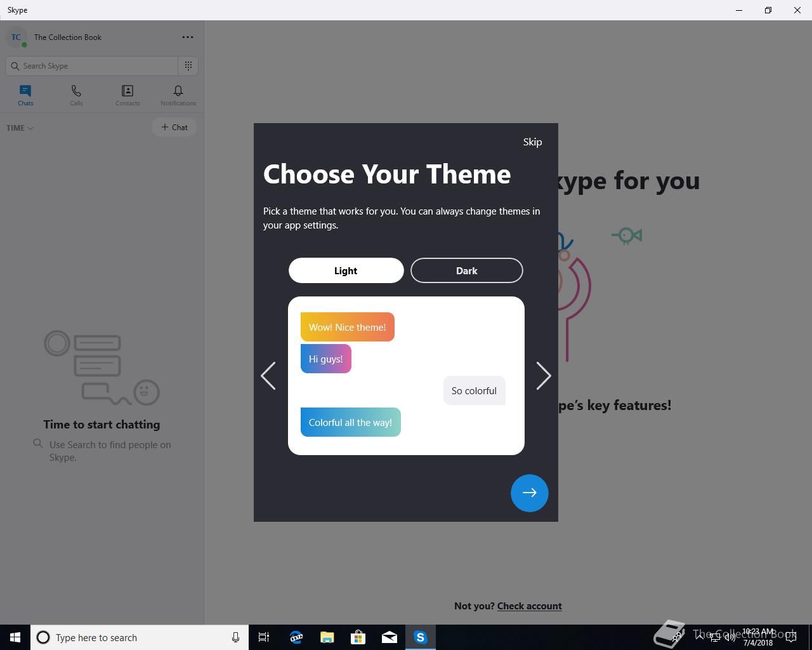Click the 'So colorful' message bubble
The width and height of the screenshot is (812, 650).
pyautogui.click(x=475, y=391)
